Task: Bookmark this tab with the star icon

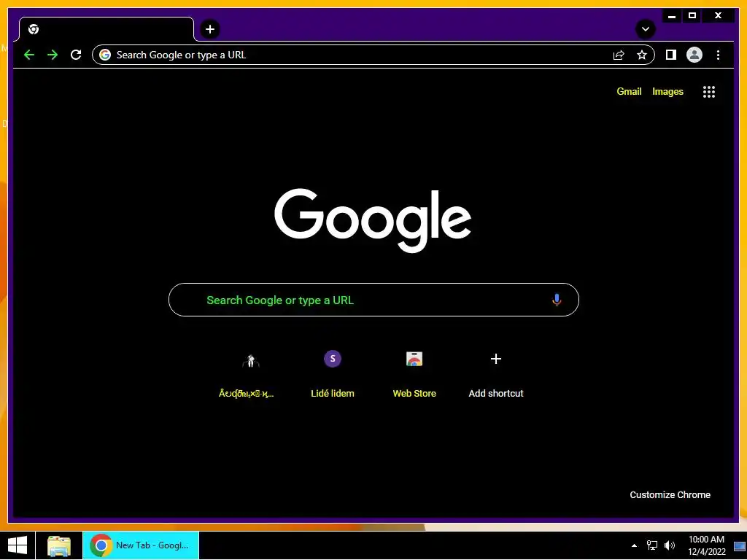Action: 642,55
